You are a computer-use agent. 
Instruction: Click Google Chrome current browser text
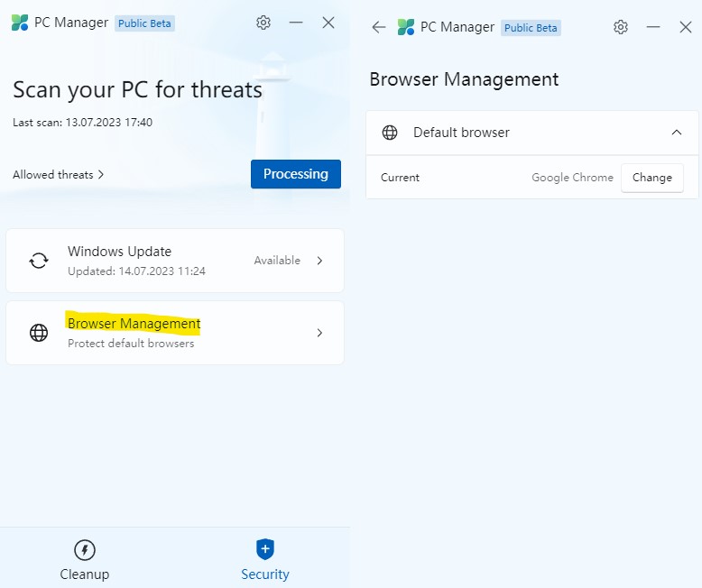point(572,178)
